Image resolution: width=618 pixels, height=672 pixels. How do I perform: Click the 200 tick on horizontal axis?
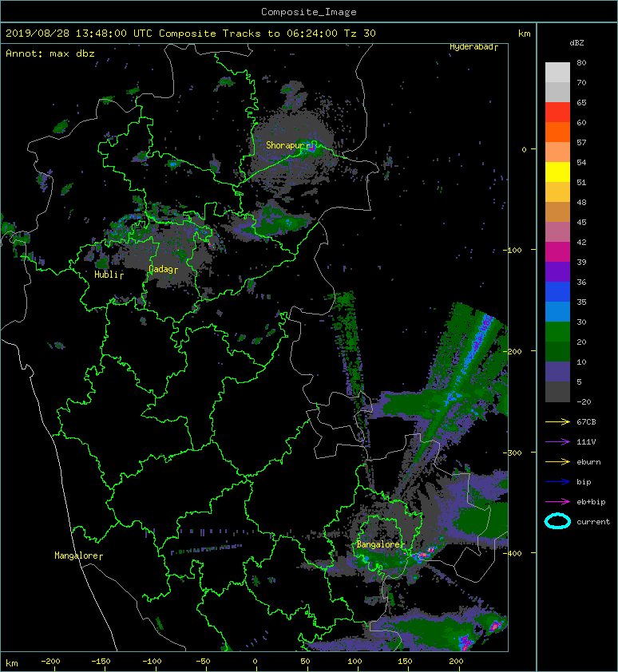click(x=455, y=662)
